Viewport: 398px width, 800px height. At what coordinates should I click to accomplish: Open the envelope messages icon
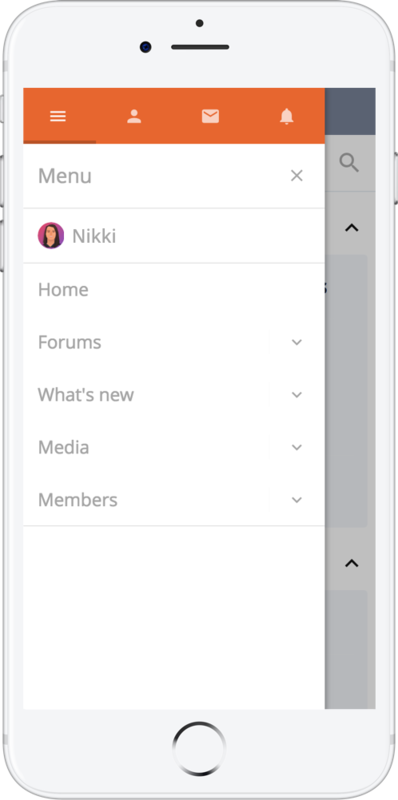point(210,116)
